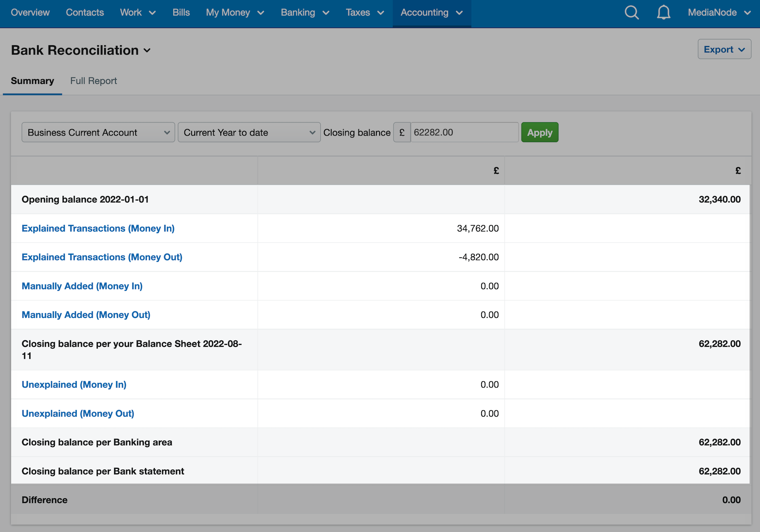This screenshot has height=532, width=760.
Task: Click Closing balance per Bank statement label
Action: pyautogui.click(x=103, y=471)
